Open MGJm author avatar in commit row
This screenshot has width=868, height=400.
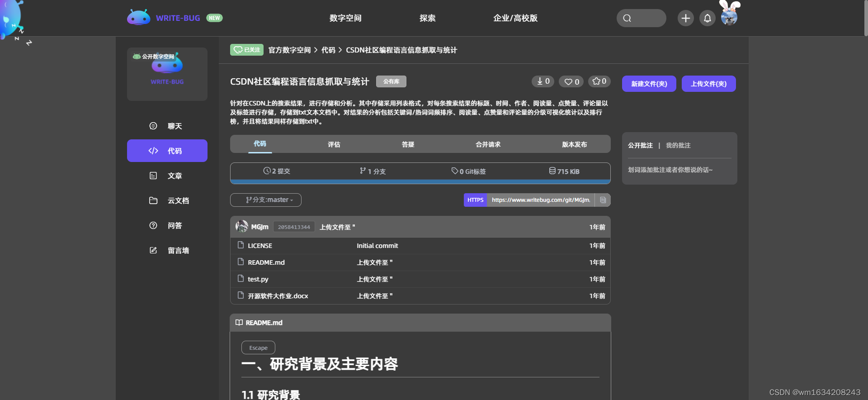242,227
